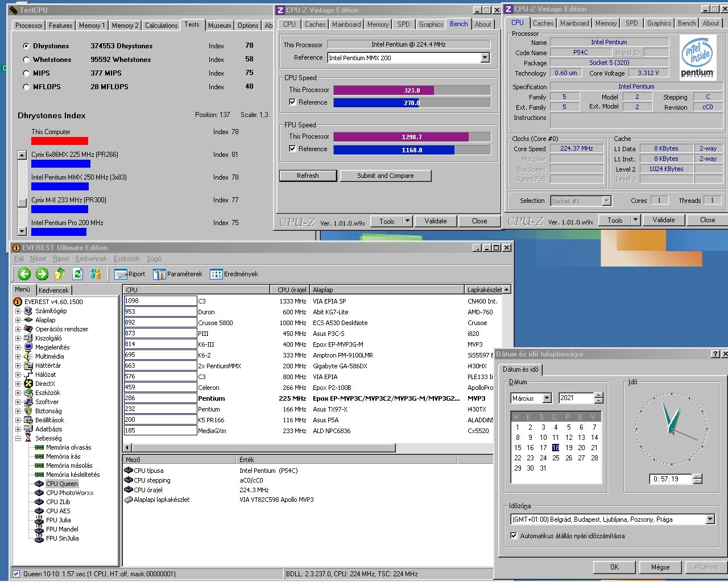728x582 pixels.
Task: Switch to Kedvencek tab beside Menü tab
Action: [x=53, y=290]
